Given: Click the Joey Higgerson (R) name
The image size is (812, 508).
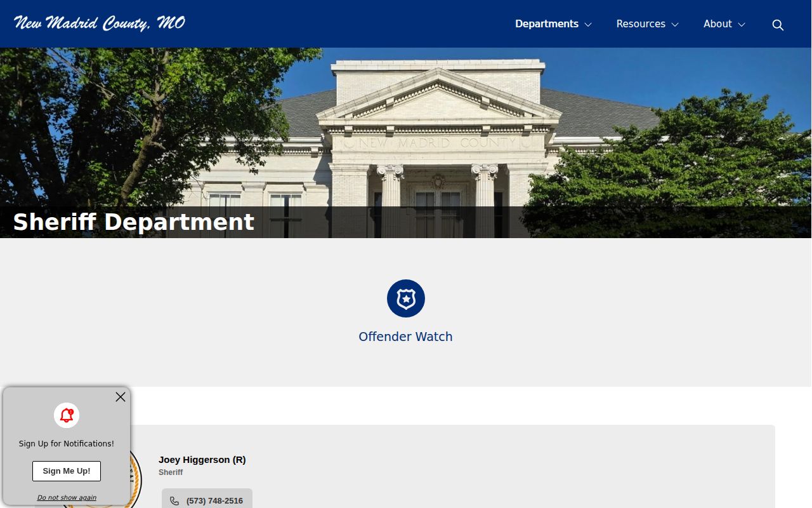Looking at the screenshot, I should [202, 460].
